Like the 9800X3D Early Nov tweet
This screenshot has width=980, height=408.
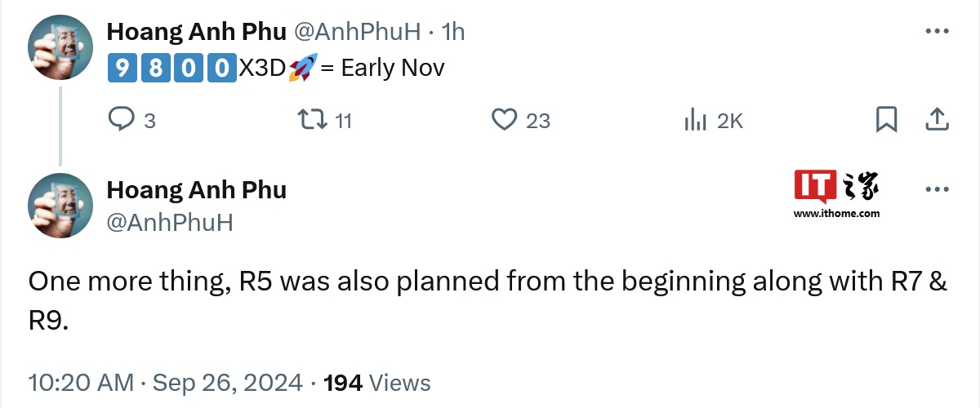505,120
